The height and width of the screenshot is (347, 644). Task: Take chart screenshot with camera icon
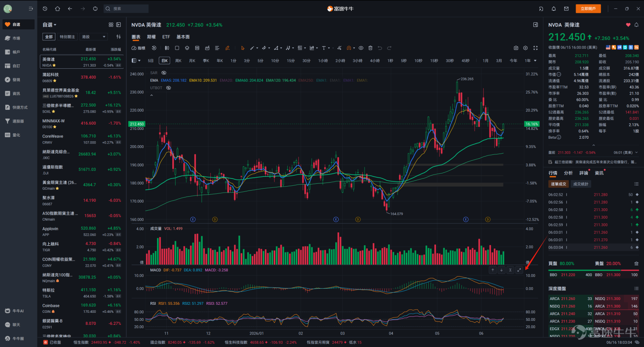coord(516,48)
